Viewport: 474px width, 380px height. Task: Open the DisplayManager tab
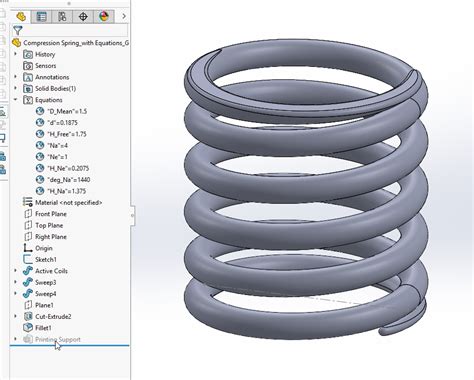pyautogui.click(x=104, y=16)
